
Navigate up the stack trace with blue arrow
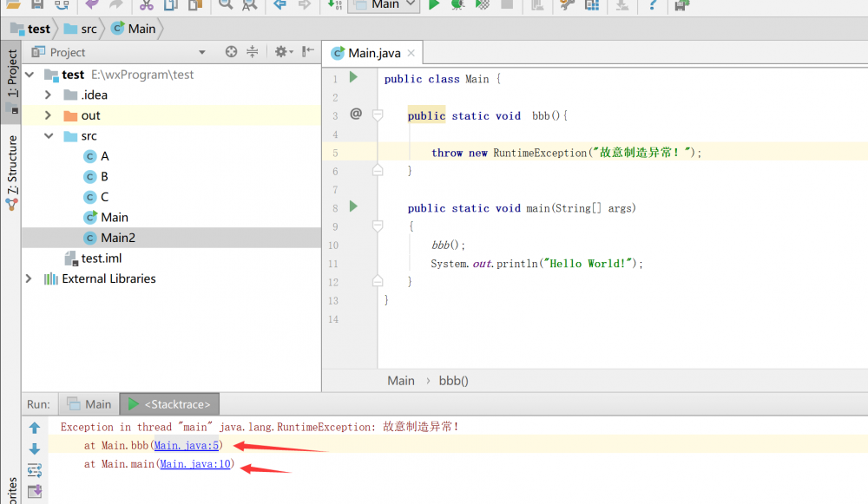34,427
